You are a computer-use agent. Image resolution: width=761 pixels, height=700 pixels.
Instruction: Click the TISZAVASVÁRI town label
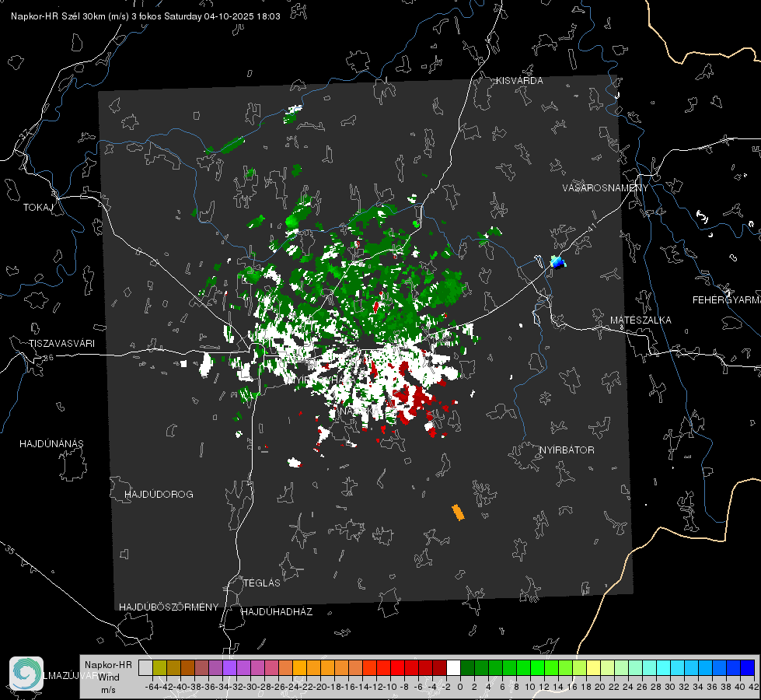click(x=61, y=344)
